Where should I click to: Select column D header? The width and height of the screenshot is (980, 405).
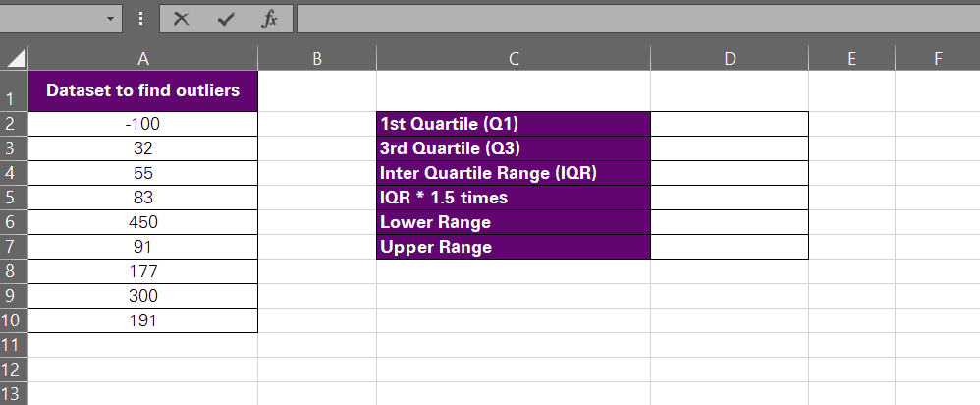[x=730, y=58]
